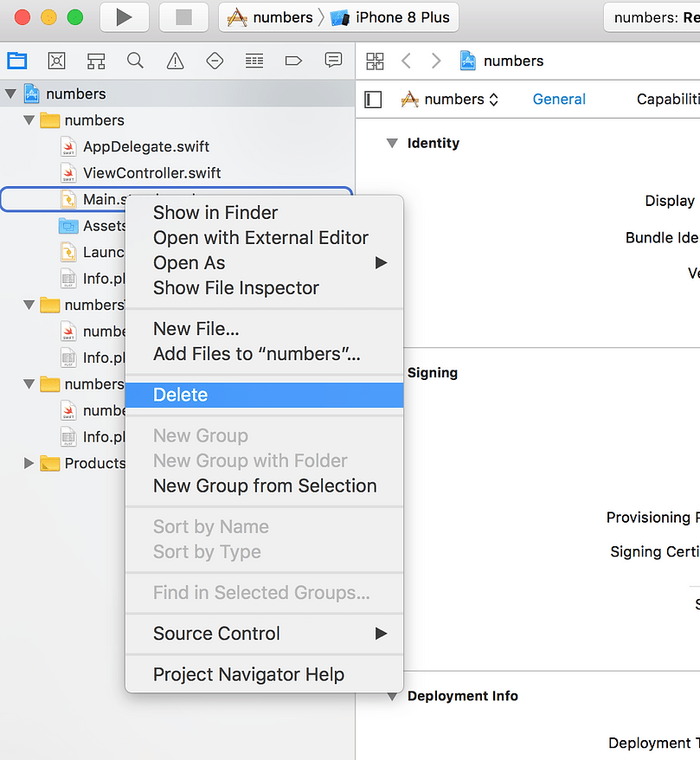Open the numbers target selector dropdown

click(450, 100)
